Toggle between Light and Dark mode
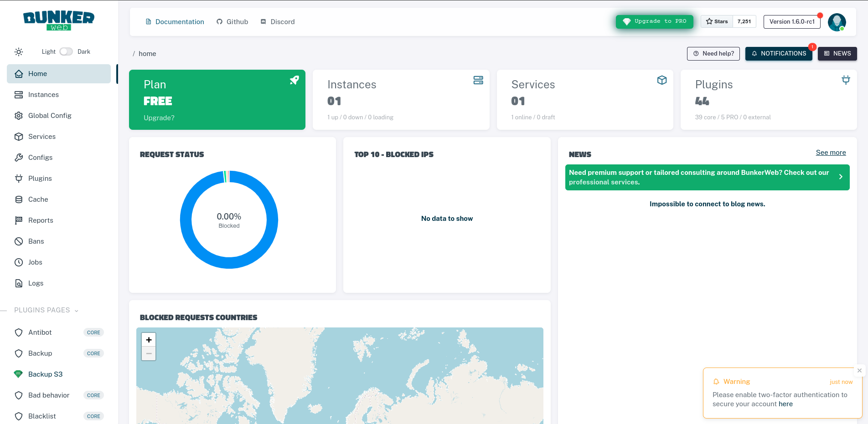868x424 pixels. click(x=66, y=51)
